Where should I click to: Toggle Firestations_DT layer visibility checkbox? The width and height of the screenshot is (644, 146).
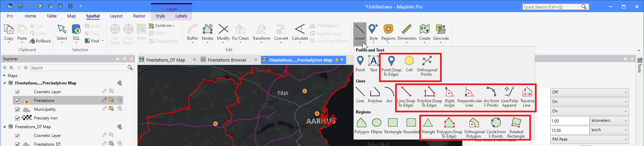17,144
